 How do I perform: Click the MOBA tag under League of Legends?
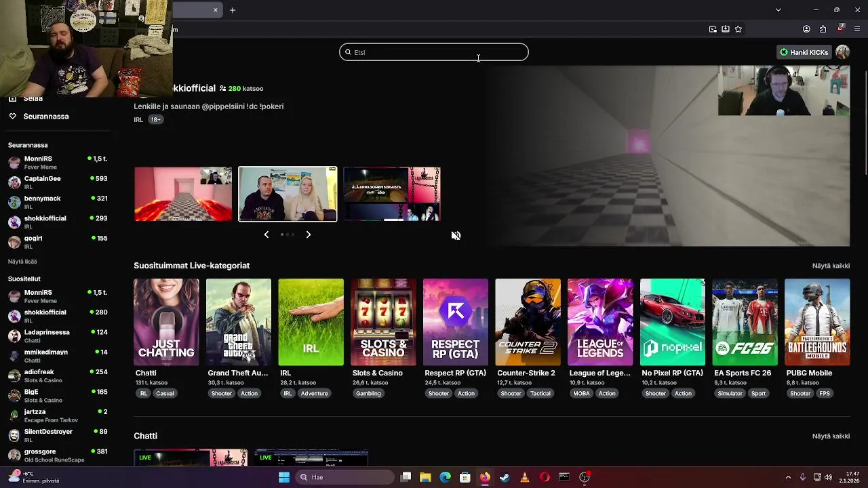pos(581,393)
